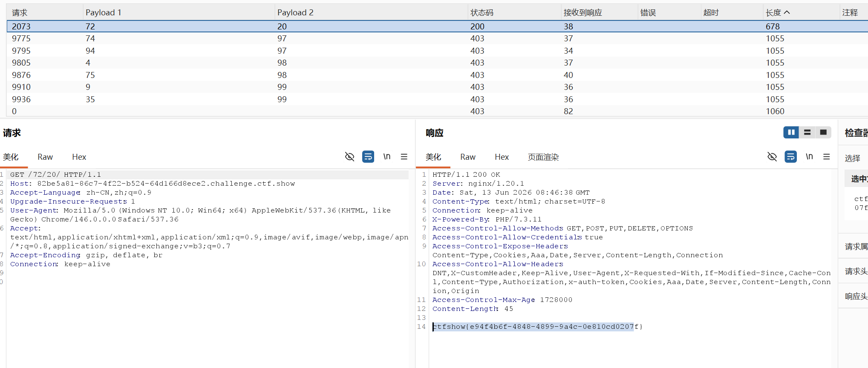The width and height of the screenshot is (868, 368).
Task: Click GET /72/20/ request line
Action: click(55, 175)
